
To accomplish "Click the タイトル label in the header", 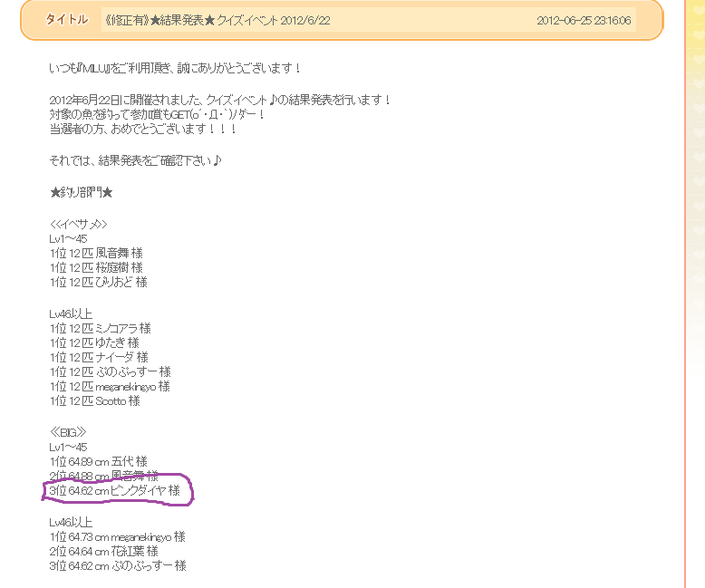I will [x=66, y=20].
